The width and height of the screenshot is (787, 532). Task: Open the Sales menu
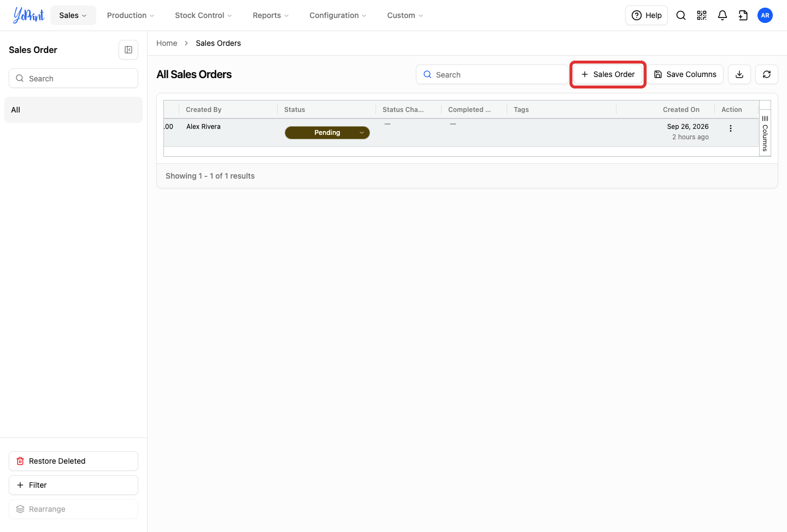click(73, 15)
